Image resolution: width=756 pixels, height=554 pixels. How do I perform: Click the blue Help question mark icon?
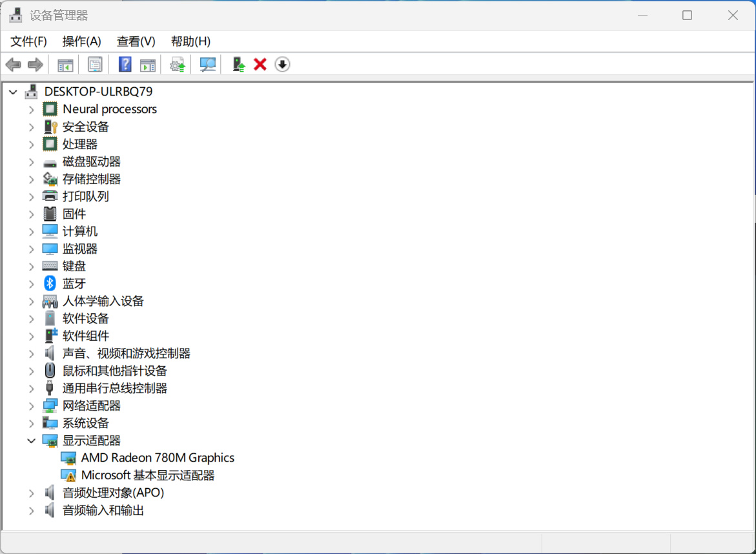tap(125, 65)
